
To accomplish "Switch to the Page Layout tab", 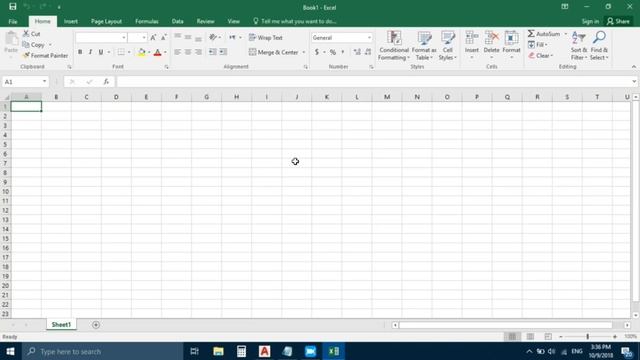I will coord(106,21).
